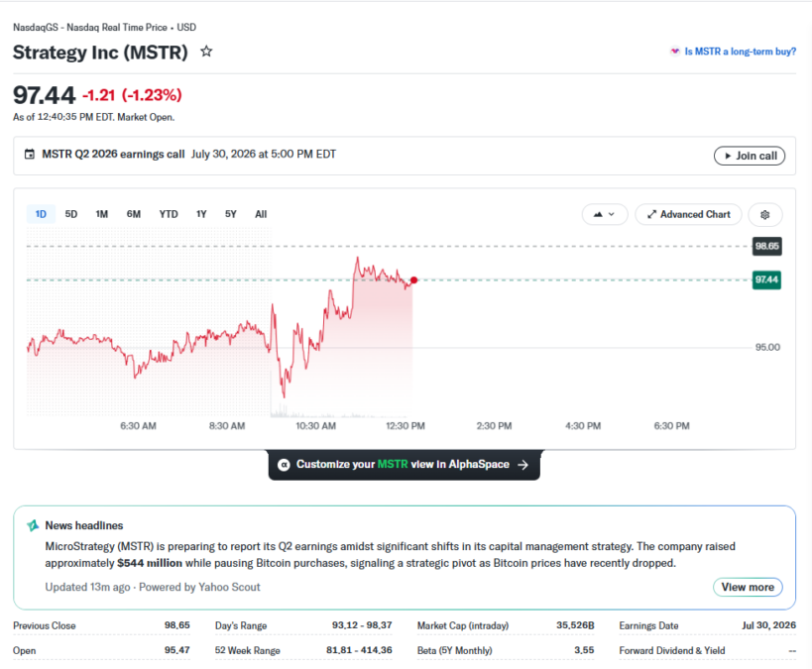Click the Strategy Inc (MSTR) title
Screen dimensions: 812x669
100,53
